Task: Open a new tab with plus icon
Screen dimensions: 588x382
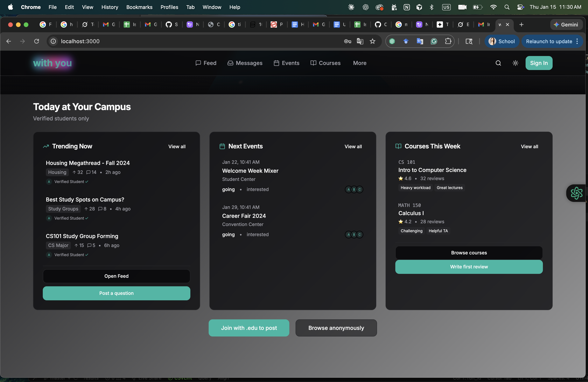Action: pos(521,25)
